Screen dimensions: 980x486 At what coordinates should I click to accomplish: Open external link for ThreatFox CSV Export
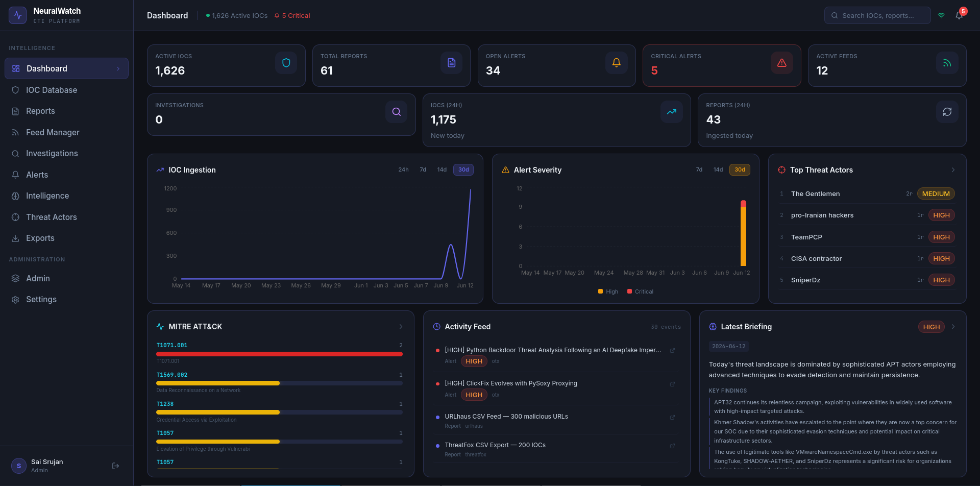(672, 446)
